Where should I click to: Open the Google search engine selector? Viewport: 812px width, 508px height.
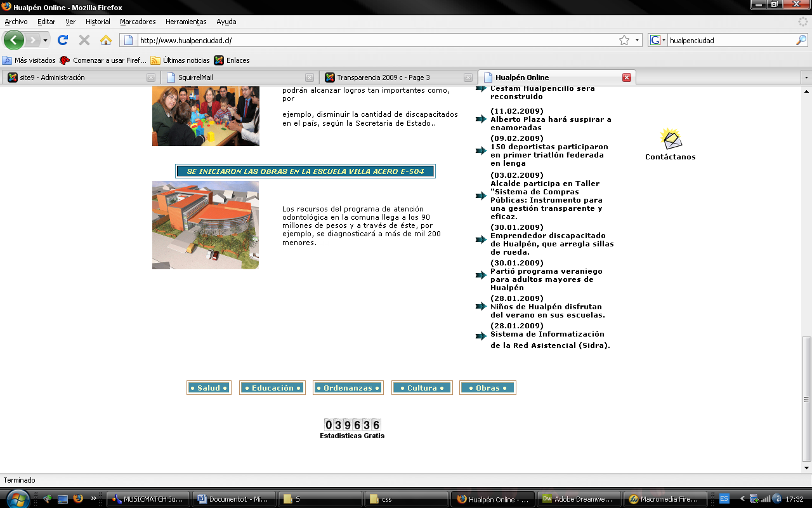coord(658,40)
